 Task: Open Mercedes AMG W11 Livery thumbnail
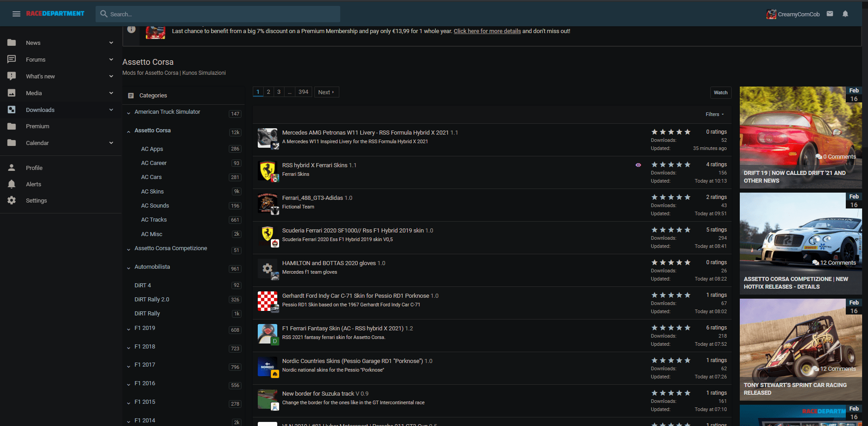[268, 138]
